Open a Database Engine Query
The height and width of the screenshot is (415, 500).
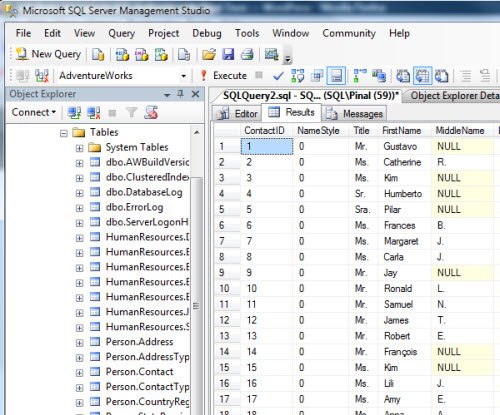[98, 54]
